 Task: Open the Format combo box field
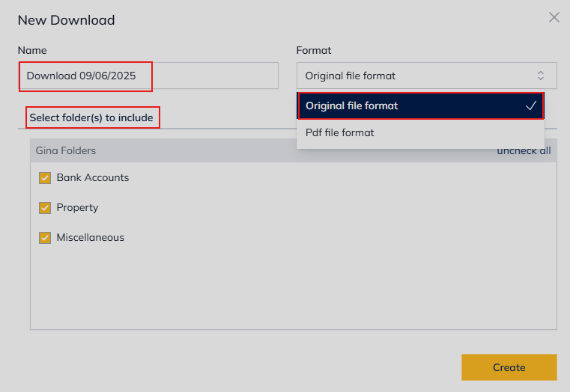pyautogui.click(x=419, y=76)
